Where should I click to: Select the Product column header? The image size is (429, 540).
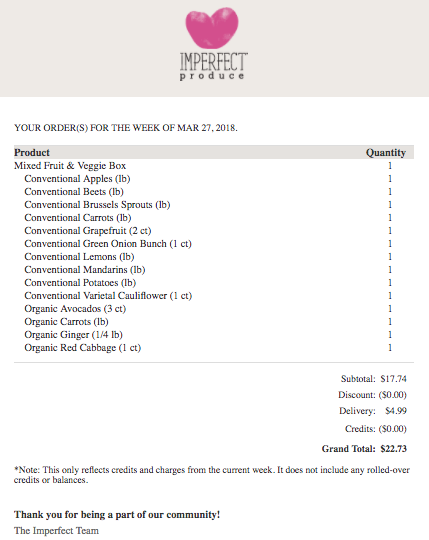coord(32,153)
